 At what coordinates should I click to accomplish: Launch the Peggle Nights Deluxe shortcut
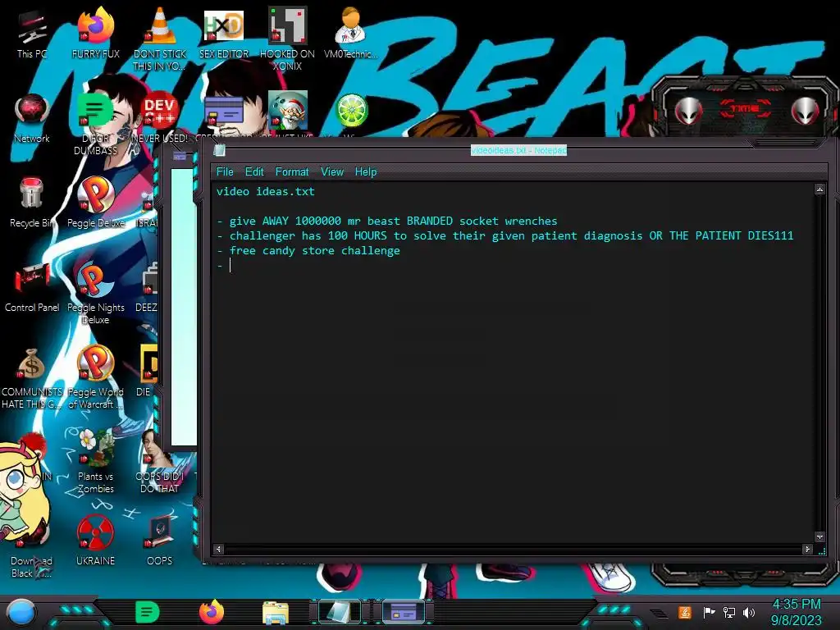click(x=95, y=293)
